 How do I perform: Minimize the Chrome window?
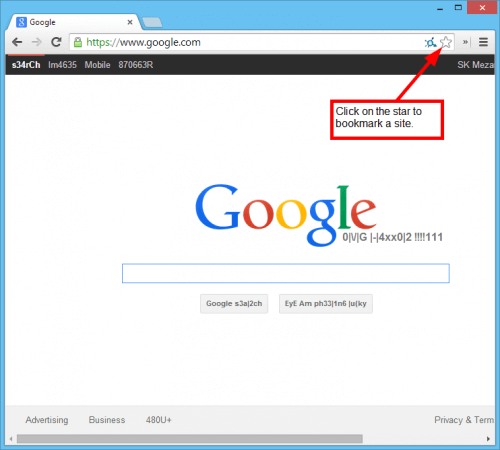coord(440,8)
